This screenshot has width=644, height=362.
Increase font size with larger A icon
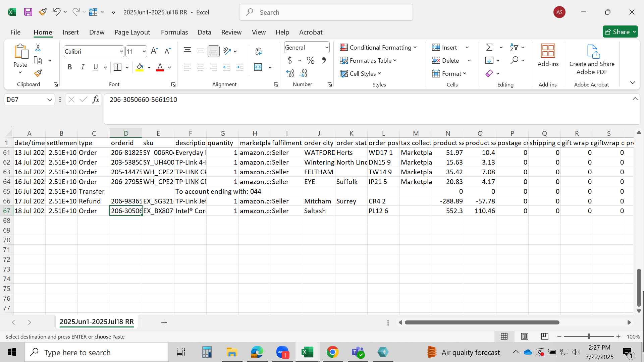click(x=154, y=51)
